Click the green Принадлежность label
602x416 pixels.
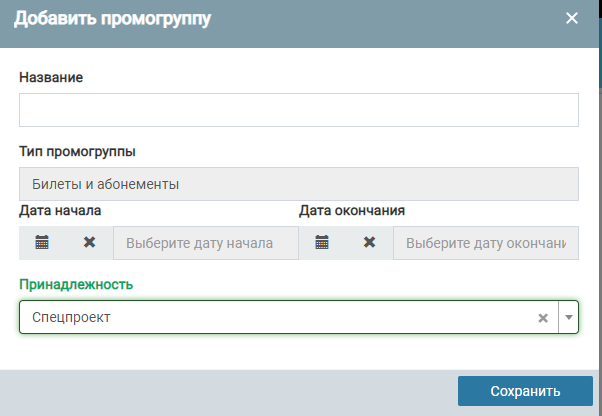(75, 284)
